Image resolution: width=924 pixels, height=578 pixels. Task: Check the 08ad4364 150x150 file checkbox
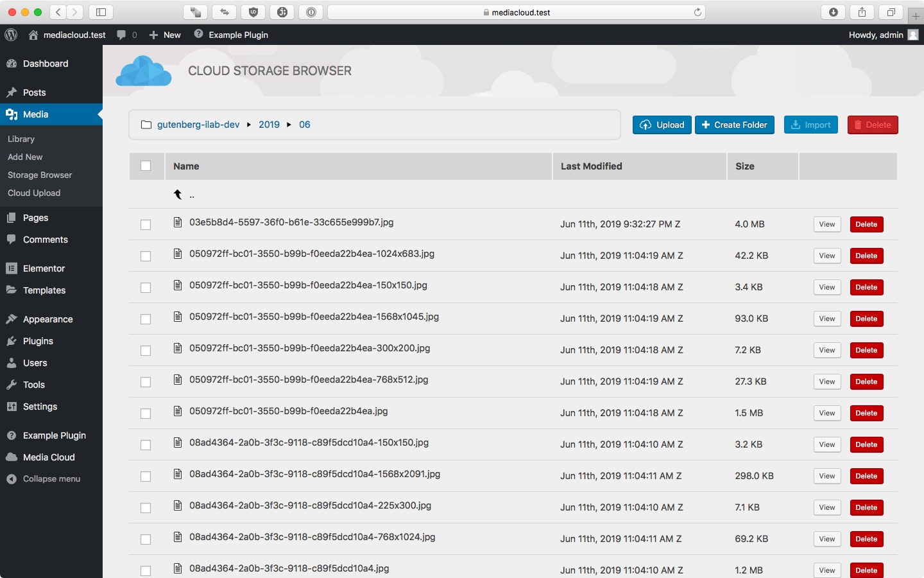[x=146, y=445]
